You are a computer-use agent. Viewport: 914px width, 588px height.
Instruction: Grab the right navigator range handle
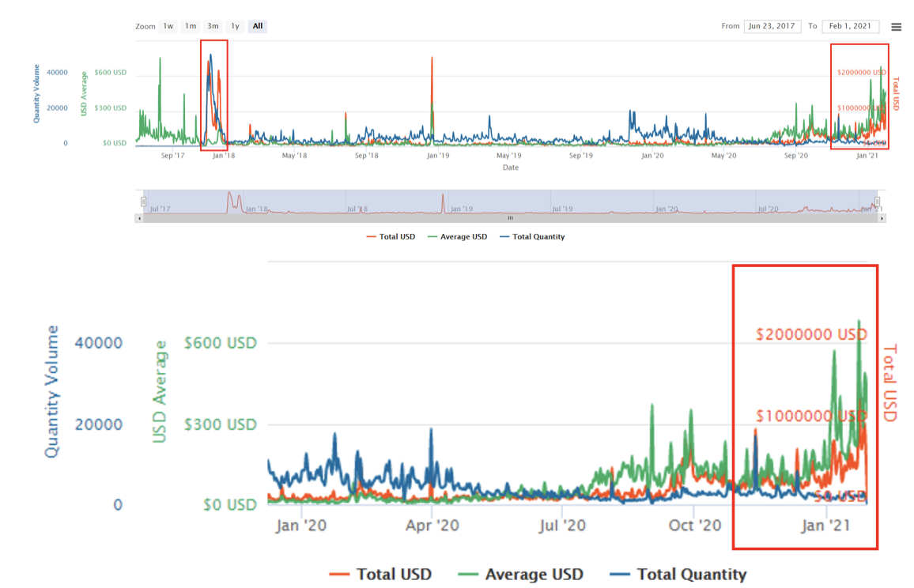(877, 202)
